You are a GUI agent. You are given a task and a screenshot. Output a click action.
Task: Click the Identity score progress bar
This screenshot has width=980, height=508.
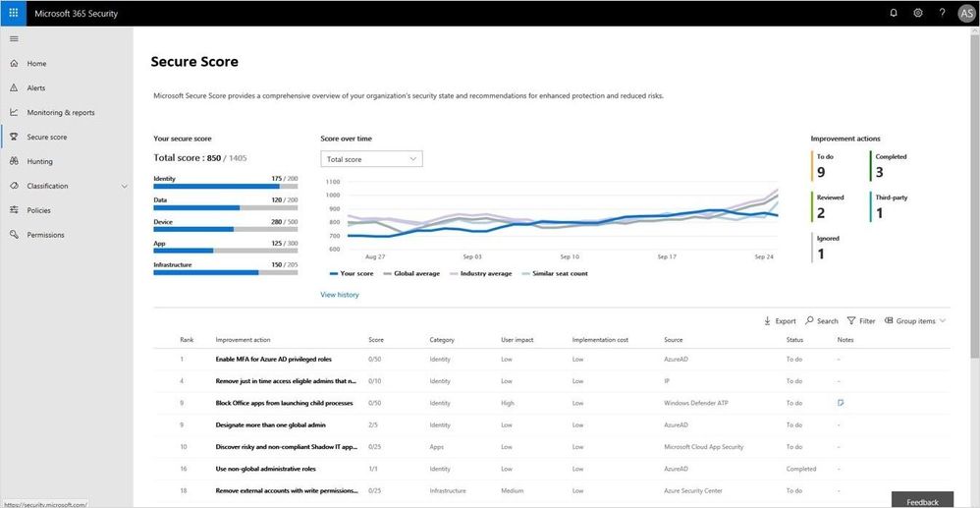point(226,187)
